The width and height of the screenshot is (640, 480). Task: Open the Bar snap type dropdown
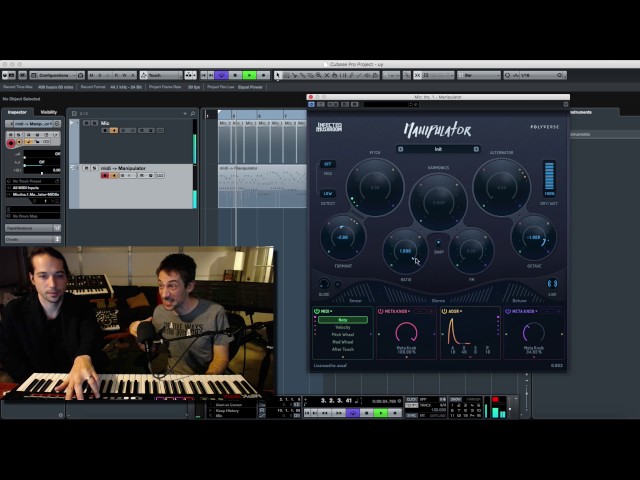[x=479, y=76]
